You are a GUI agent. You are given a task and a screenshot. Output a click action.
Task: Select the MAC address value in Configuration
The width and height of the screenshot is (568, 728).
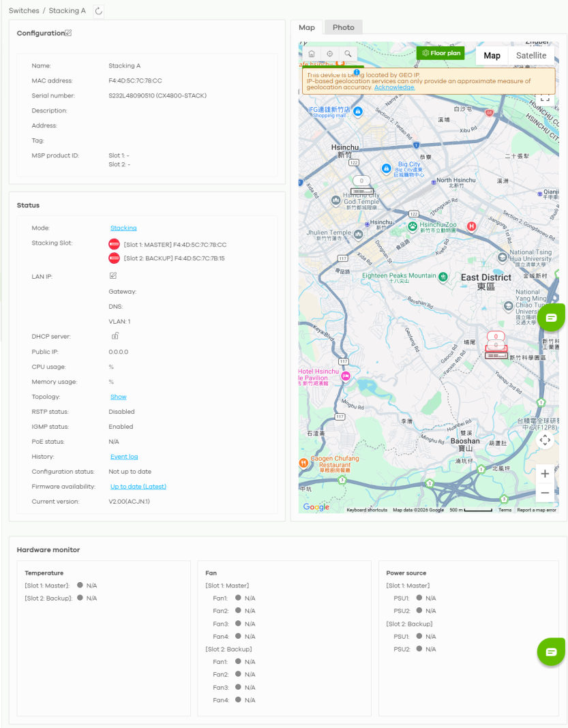(135, 81)
